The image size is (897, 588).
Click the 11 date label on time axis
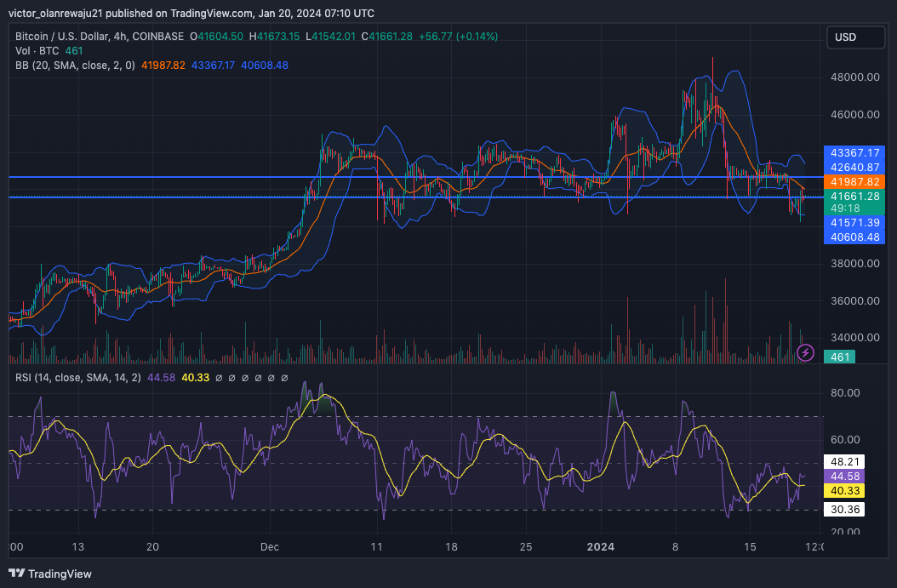376,547
